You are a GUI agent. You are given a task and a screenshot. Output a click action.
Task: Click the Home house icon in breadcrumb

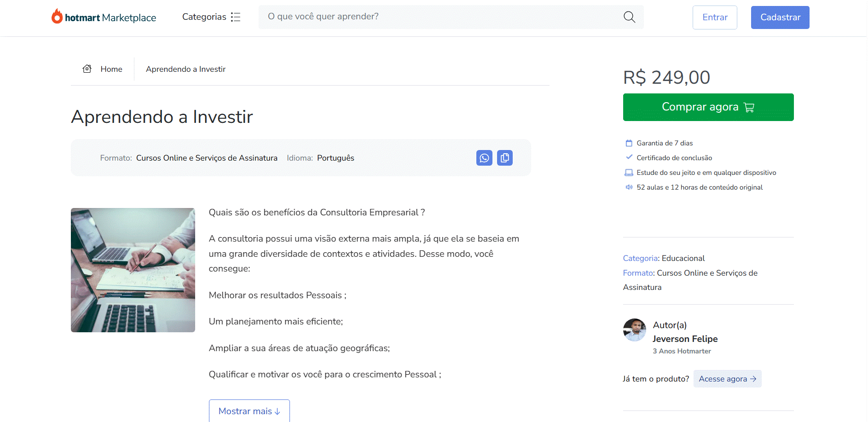(87, 69)
